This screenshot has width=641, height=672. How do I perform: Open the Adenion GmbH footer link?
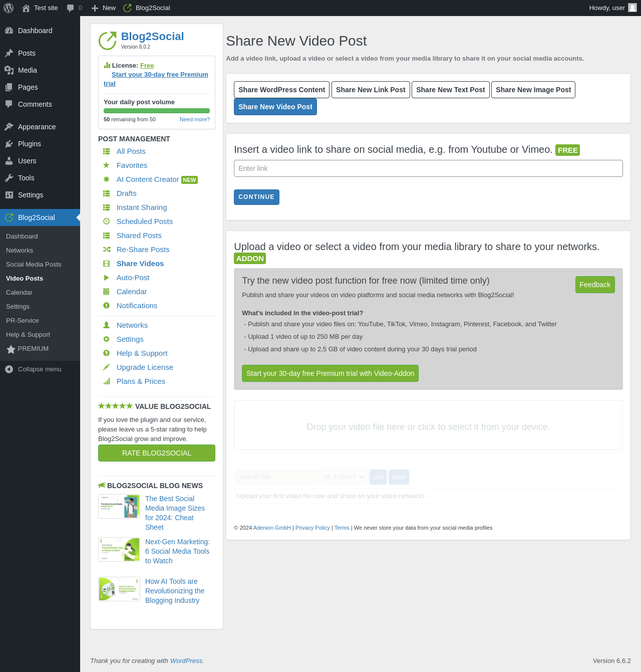pos(272,528)
